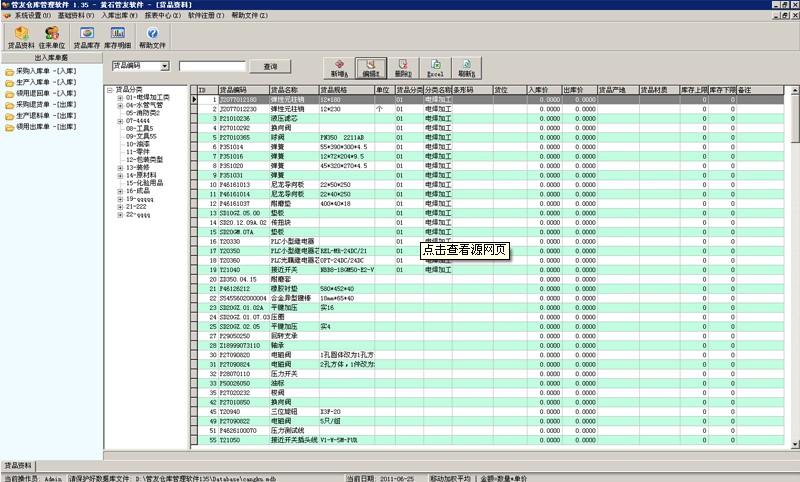This screenshot has width=800, height=482.
Task: Click the 刷新 refresh button
Action: point(467,68)
